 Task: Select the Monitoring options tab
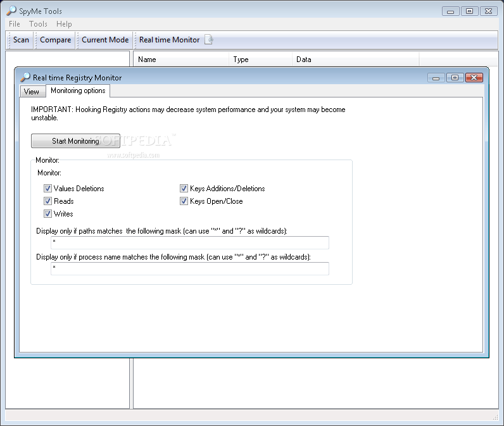tap(78, 91)
